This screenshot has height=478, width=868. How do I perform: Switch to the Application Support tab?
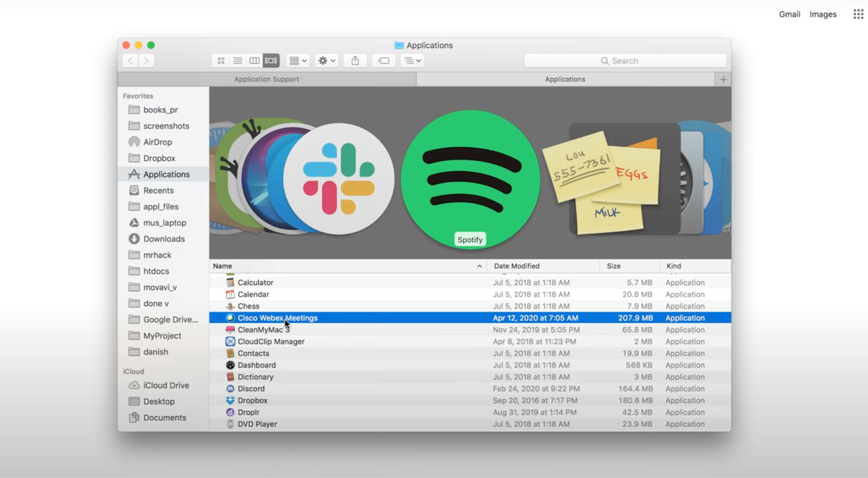pos(267,79)
